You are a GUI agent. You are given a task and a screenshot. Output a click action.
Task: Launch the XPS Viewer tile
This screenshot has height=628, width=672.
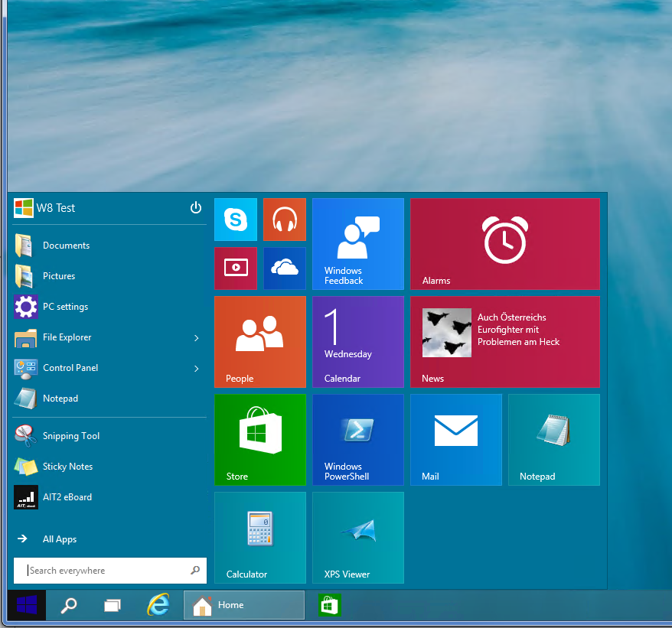(x=358, y=538)
